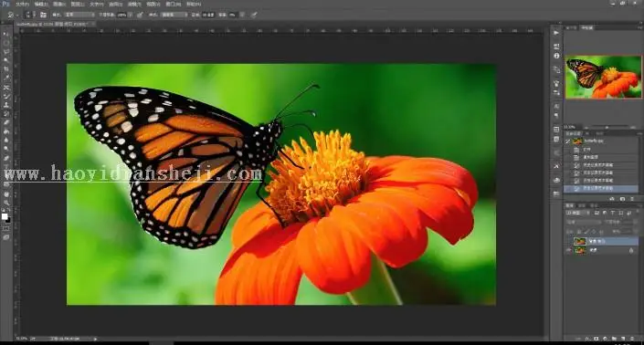Select the History Brush tool in toolbox

click(6, 114)
